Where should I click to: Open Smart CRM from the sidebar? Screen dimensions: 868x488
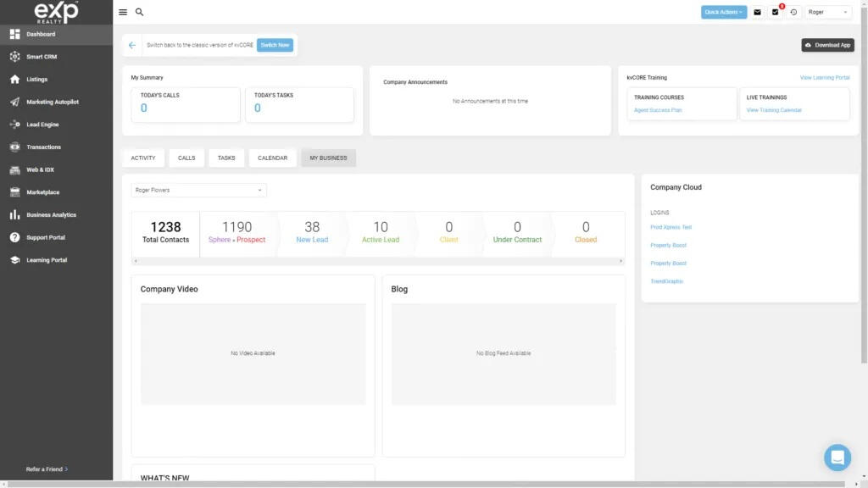pos(42,57)
